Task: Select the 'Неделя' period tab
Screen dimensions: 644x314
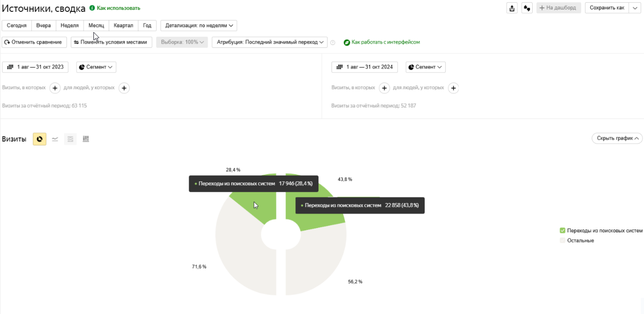Action: coord(70,25)
